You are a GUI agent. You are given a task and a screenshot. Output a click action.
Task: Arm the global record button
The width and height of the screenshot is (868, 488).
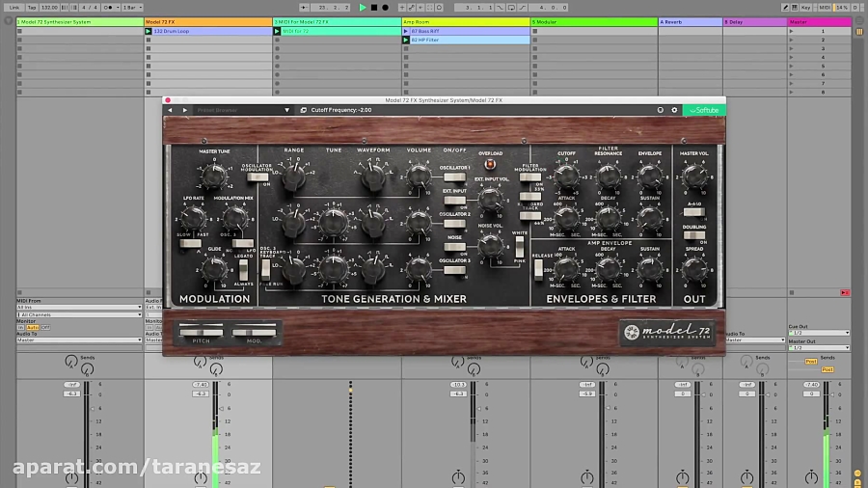(385, 8)
